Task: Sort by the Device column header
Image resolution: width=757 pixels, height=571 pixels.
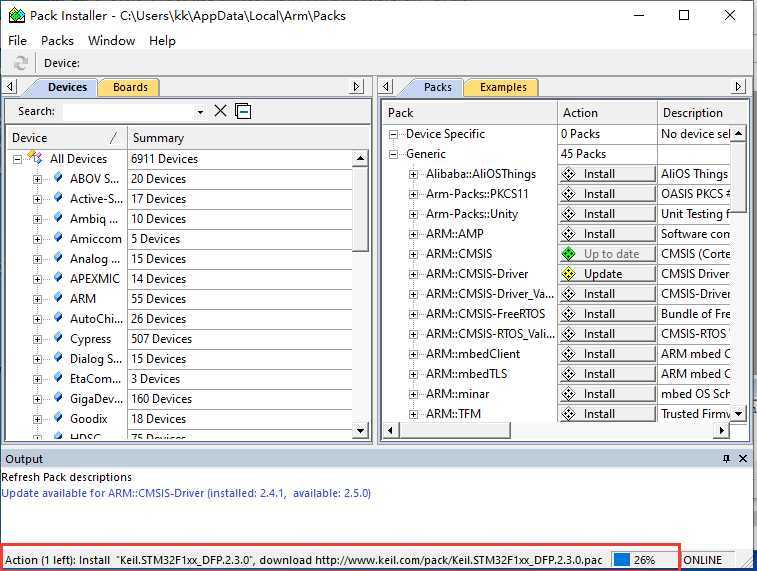Action: coord(67,138)
